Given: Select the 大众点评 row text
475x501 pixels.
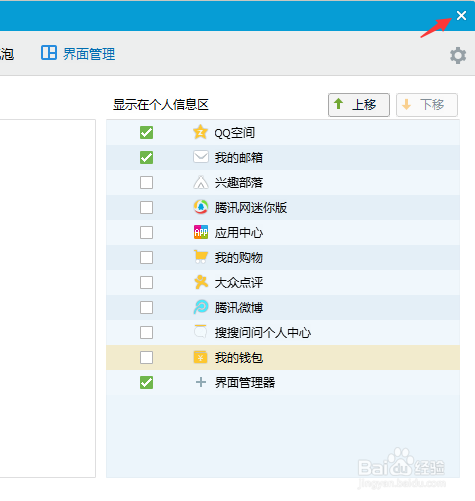Looking at the screenshot, I should point(239,282).
